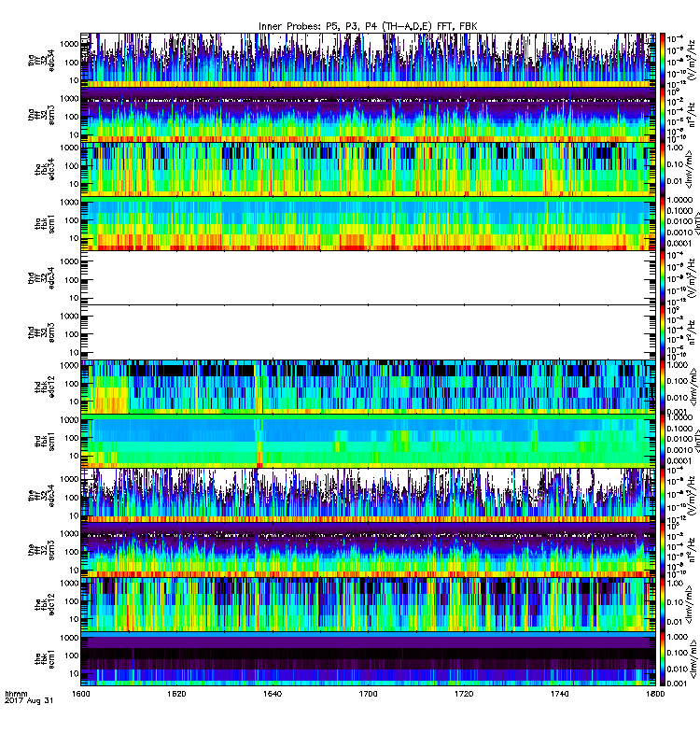Select the empty thd fff edc34 panel
Screen dimensions: 700x747
click(368, 277)
